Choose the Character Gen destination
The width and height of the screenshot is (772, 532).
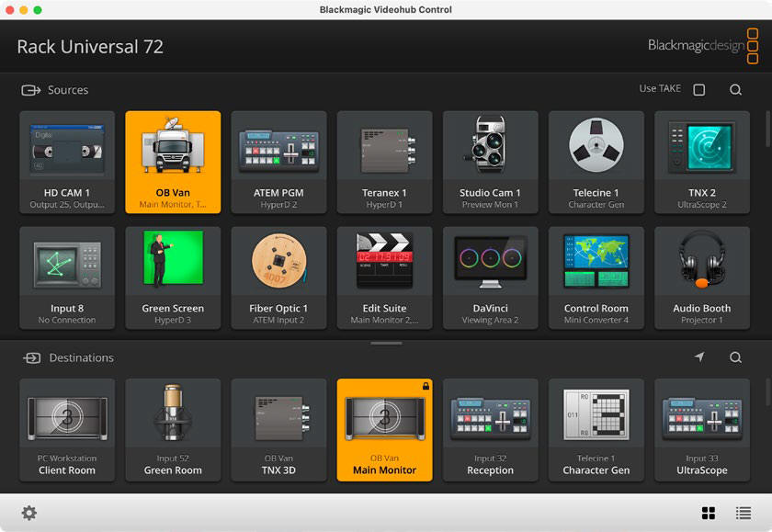pyautogui.click(x=596, y=430)
